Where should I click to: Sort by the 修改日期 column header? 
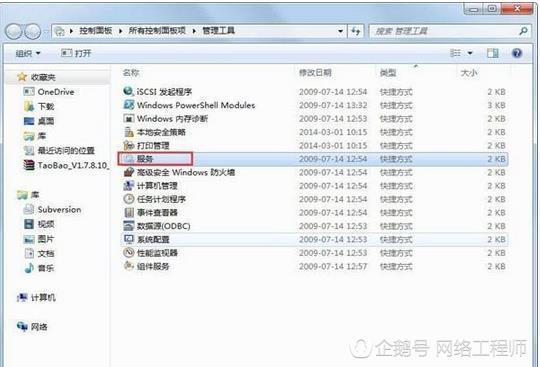315,73
